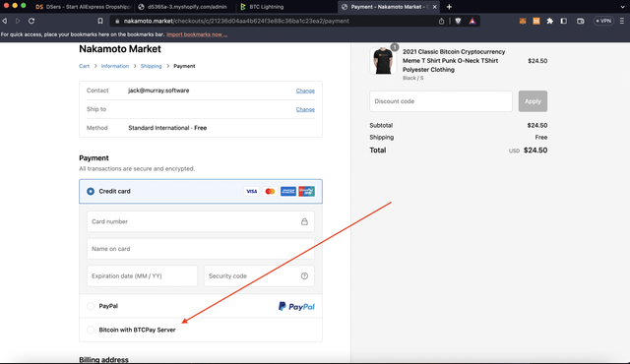630x364 pixels.
Task: Click the Visa card logo
Action: point(252,192)
